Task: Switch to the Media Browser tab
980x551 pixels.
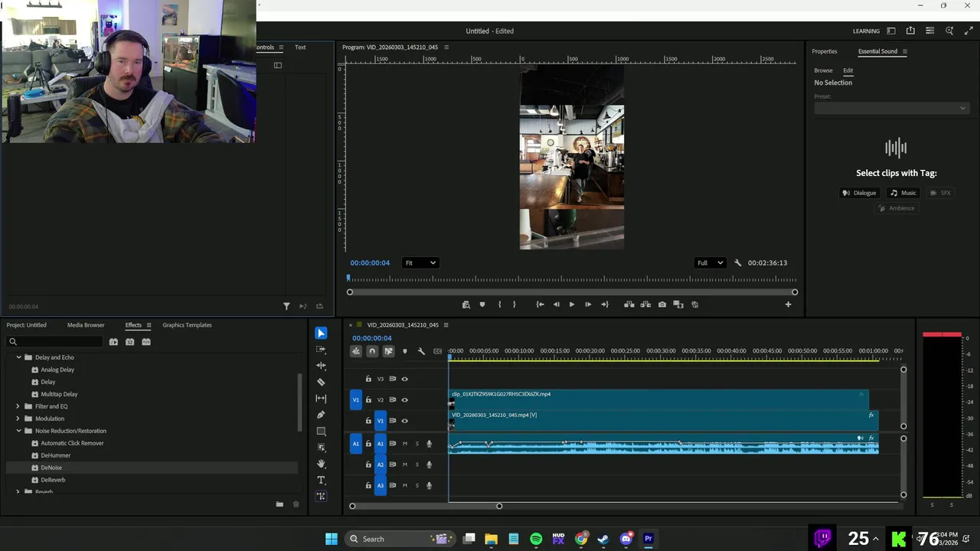Action: tap(86, 325)
